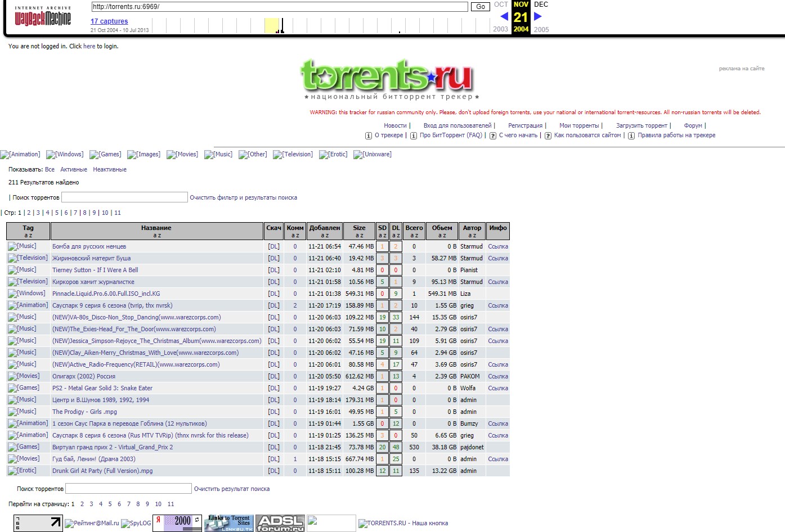
Task: Click 'Очистить фильтр и результаты поиска'
Action: [243, 198]
